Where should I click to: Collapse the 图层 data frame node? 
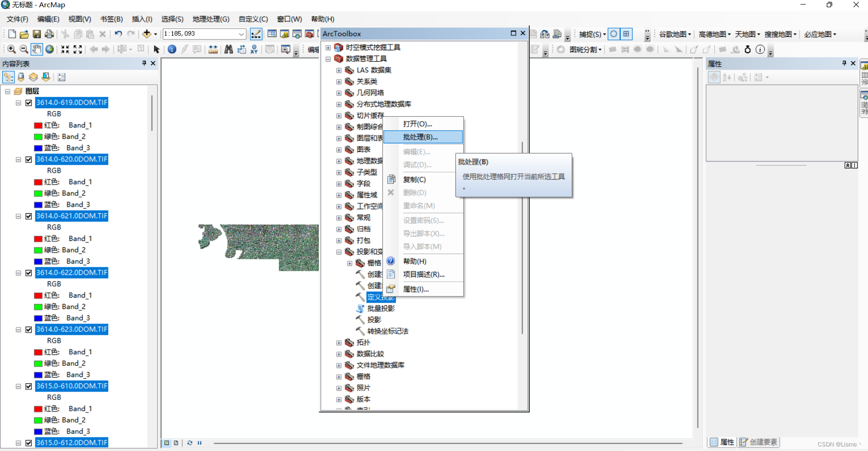(x=8, y=92)
